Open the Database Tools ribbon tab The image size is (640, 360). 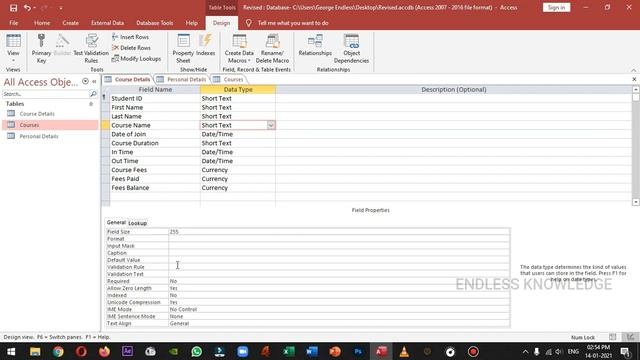click(x=155, y=23)
